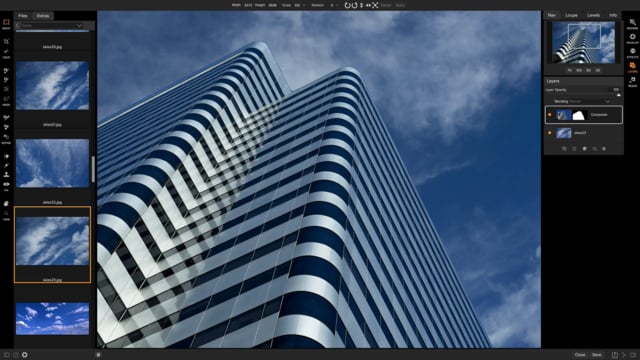
Task: Open the Rotation dropdown arrow
Action: point(338,5)
